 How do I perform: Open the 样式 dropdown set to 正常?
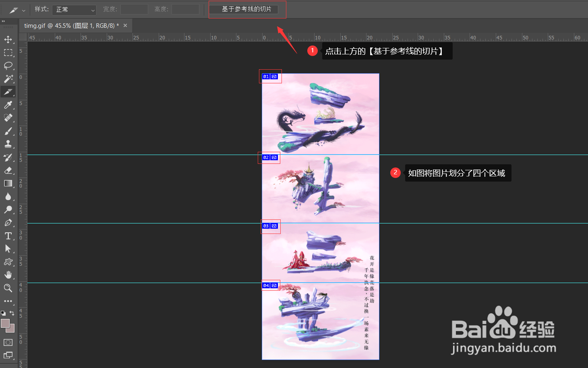[x=74, y=10]
